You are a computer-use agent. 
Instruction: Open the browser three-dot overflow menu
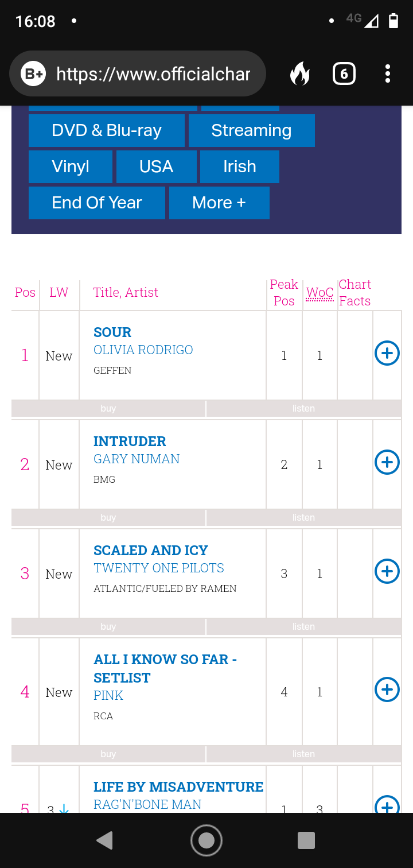point(388,74)
